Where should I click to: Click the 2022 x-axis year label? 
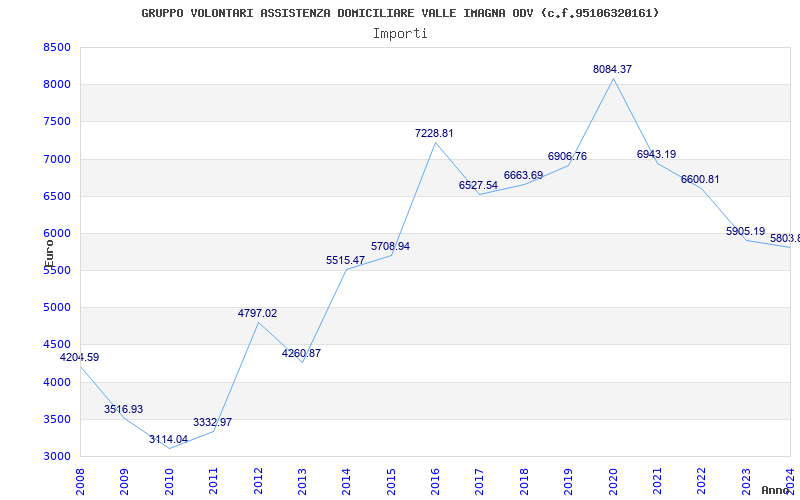tap(702, 481)
